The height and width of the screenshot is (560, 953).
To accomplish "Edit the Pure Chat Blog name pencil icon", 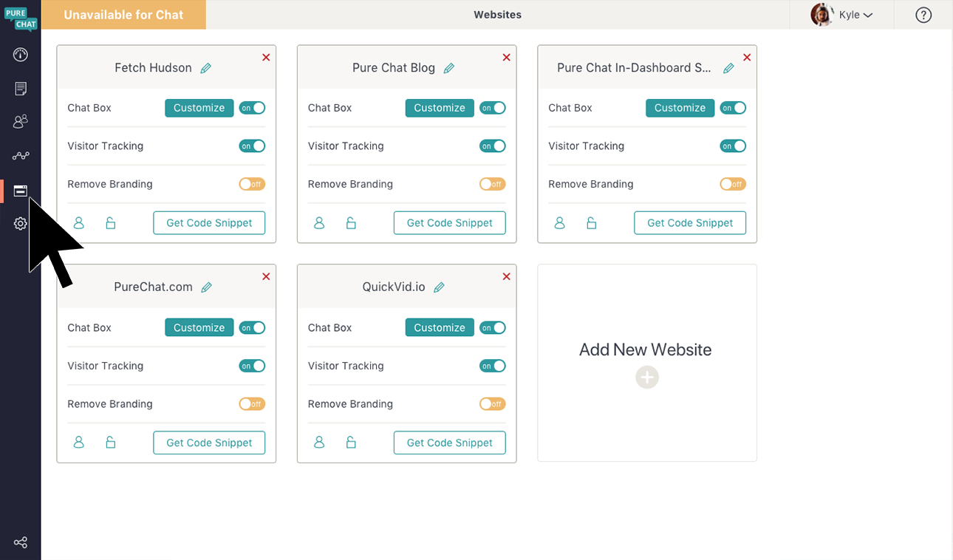I will (x=448, y=68).
